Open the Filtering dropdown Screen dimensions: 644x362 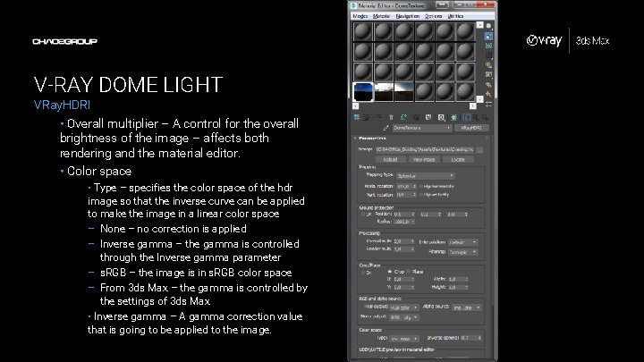point(462,251)
